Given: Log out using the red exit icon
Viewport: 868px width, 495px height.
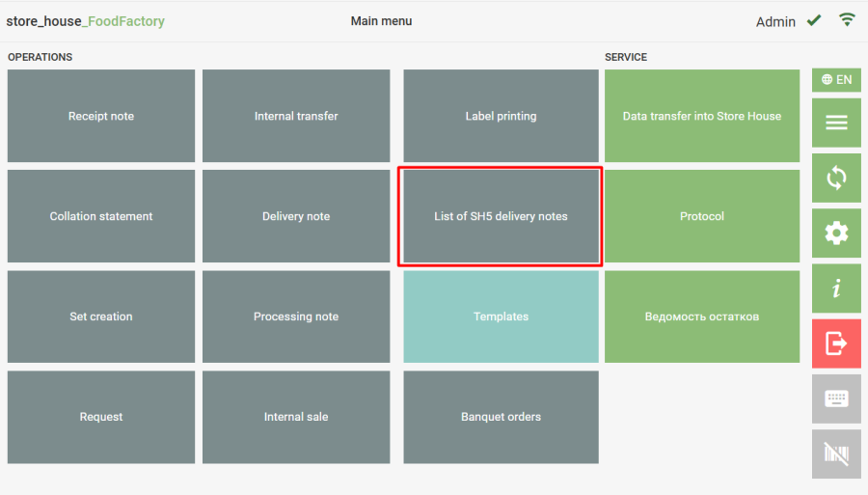Looking at the screenshot, I should [836, 343].
